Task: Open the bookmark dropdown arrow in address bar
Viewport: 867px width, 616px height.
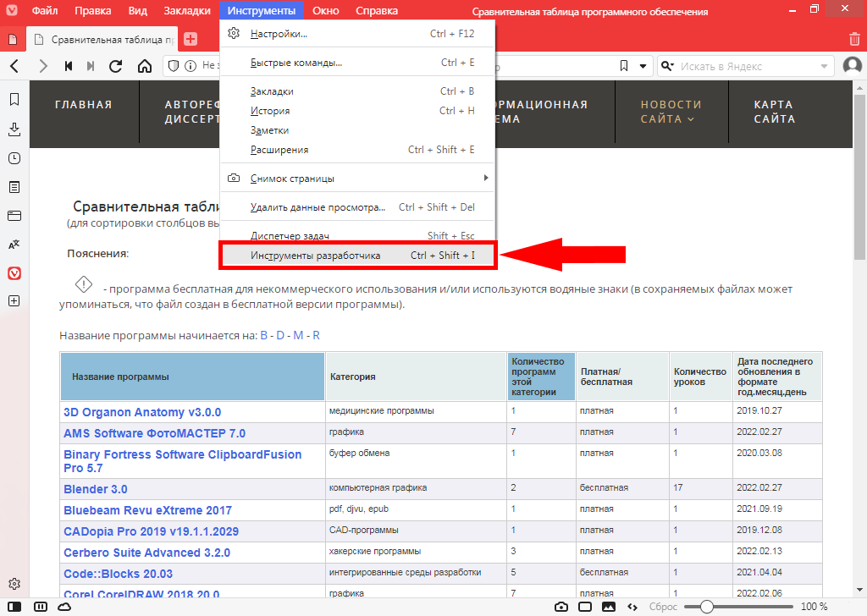Action: 643,66
